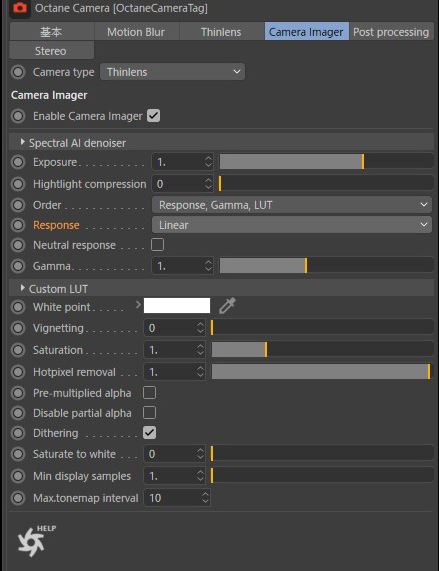
Task: Click Exposure value stepper arrows
Action: pyautogui.click(x=208, y=162)
